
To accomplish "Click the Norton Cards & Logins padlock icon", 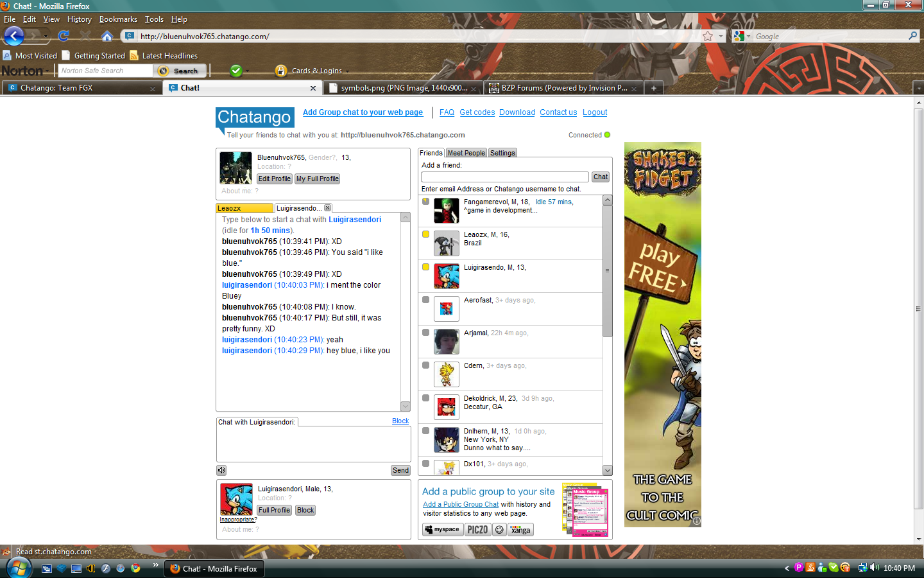I will [280, 71].
